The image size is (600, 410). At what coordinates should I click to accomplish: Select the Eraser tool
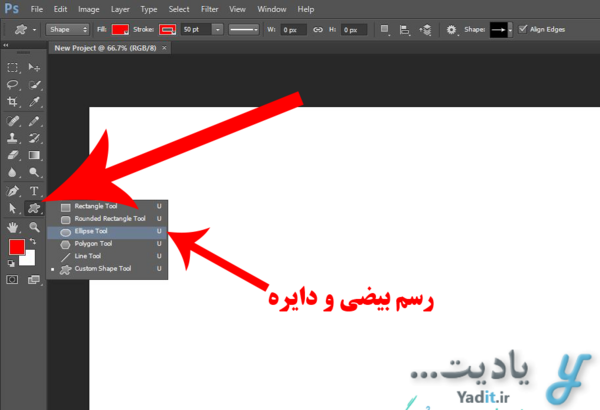point(12,155)
